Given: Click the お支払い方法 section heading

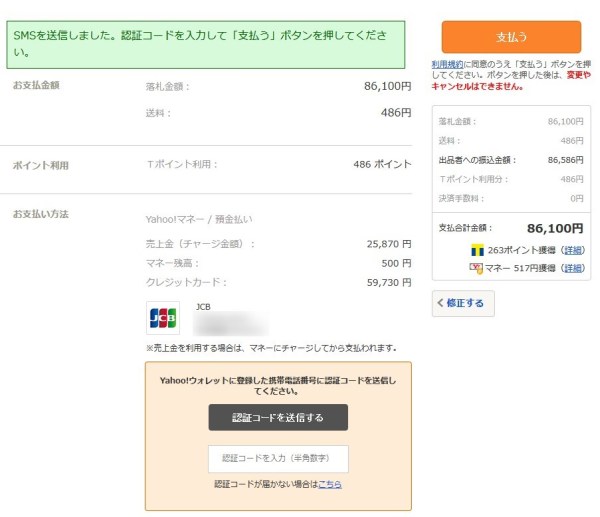Looking at the screenshot, I should pos(40,214).
